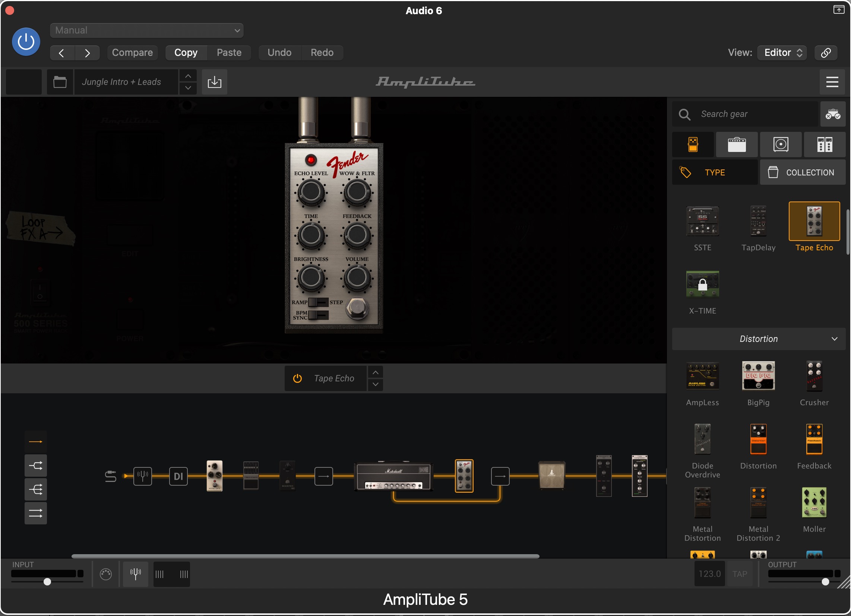Click the DI block in chain
Image resolution: width=851 pixels, height=616 pixels.
[178, 476]
